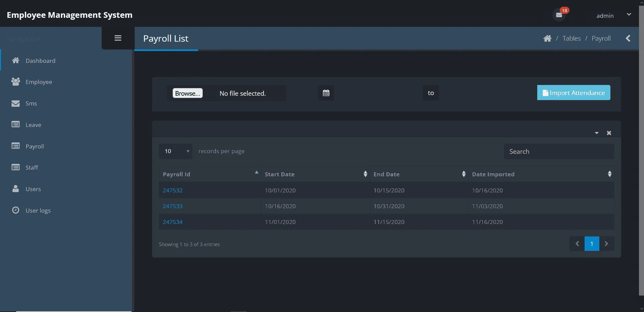Select page 1 in pagination
The width and height of the screenshot is (644, 312).
coord(592,244)
